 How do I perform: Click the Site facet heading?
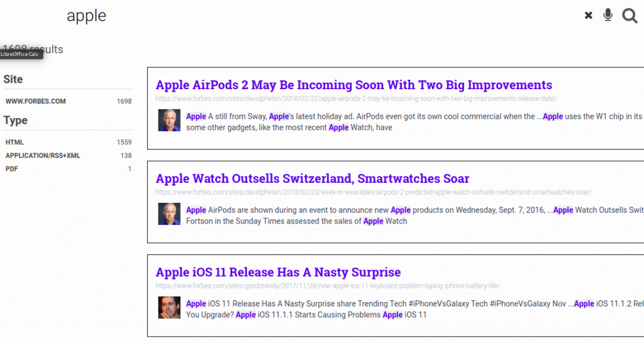pos(13,79)
